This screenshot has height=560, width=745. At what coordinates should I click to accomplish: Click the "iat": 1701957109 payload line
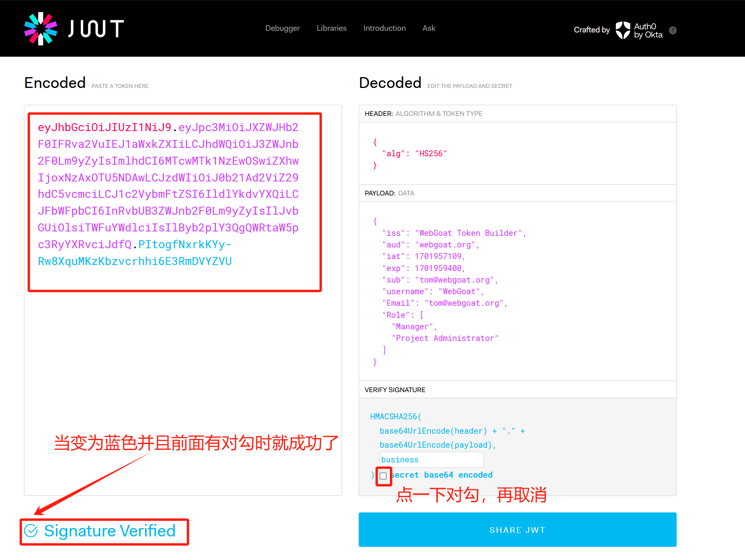click(423, 256)
